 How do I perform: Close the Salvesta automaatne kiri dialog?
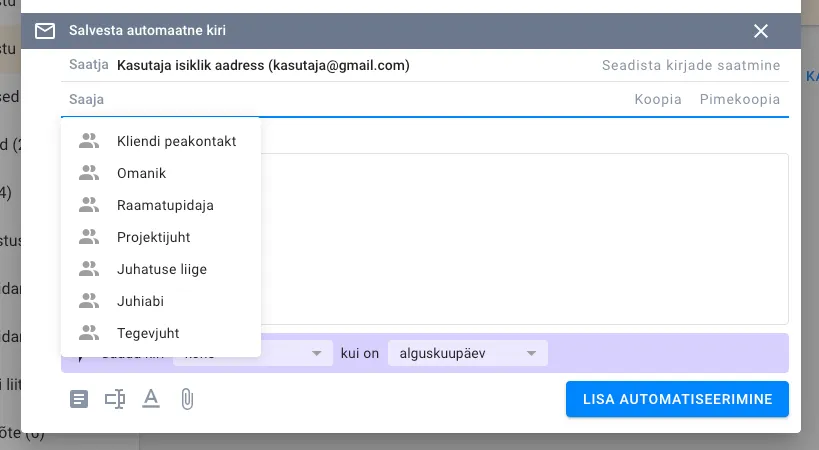[x=761, y=31]
